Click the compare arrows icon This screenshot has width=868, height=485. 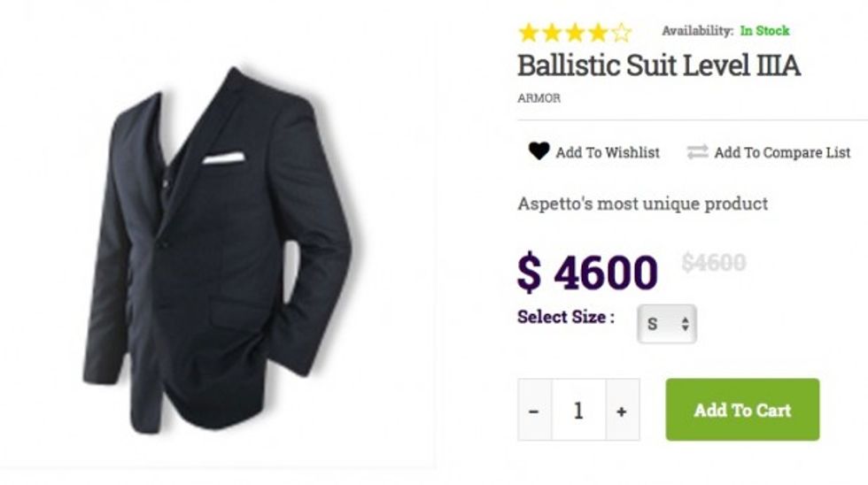(x=697, y=152)
